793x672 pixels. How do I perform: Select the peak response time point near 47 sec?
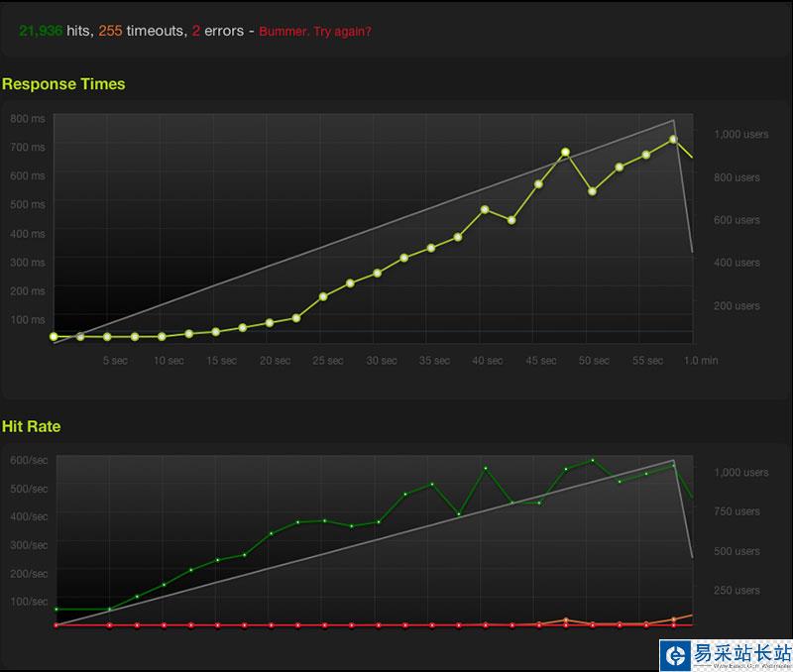click(x=565, y=152)
